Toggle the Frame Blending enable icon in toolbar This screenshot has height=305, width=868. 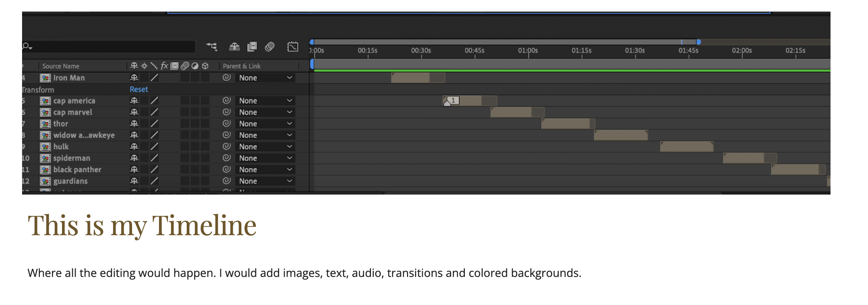point(252,47)
